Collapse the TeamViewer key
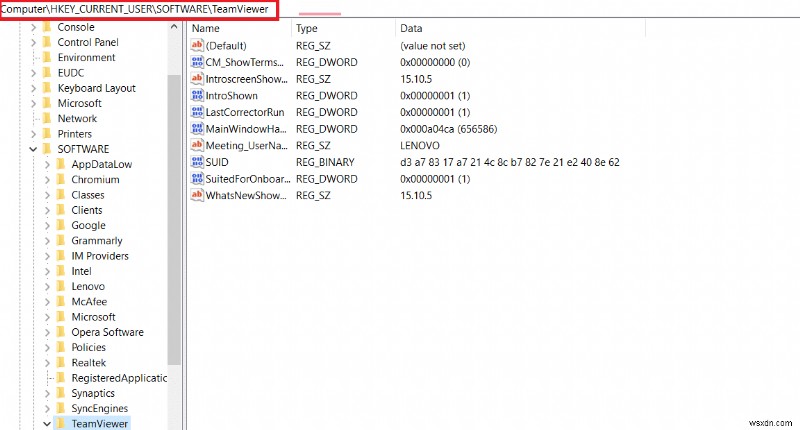Viewport: 800px width, 430px height. click(x=47, y=424)
